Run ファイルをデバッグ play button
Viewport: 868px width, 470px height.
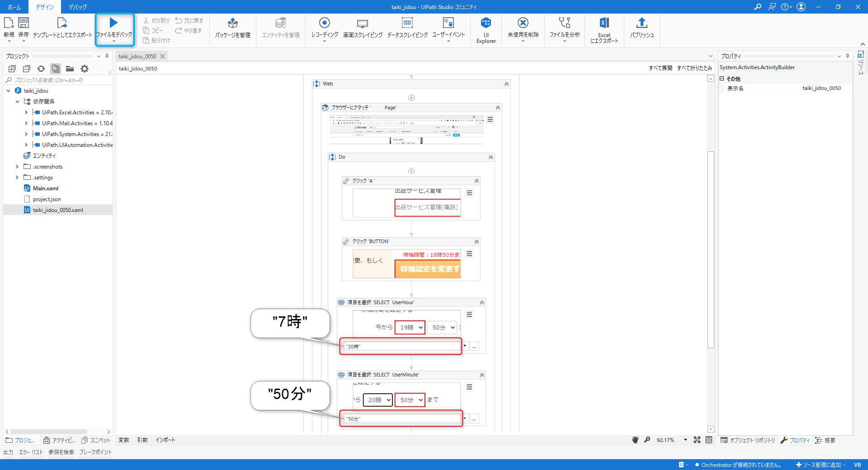click(114, 23)
